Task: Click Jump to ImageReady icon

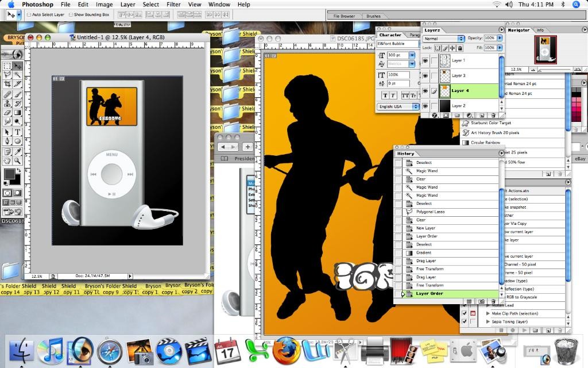Action: [x=13, y=212]
